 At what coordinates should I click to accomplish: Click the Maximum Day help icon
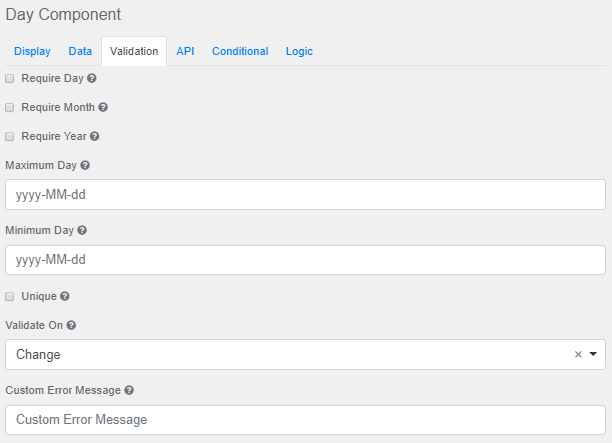tap(85, 165)
